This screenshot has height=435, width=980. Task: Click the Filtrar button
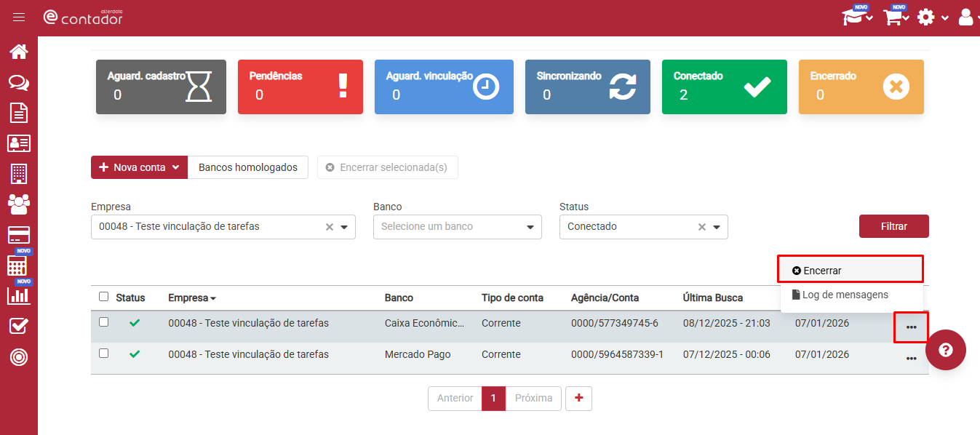pyautogui.click(x=893, y=226)
